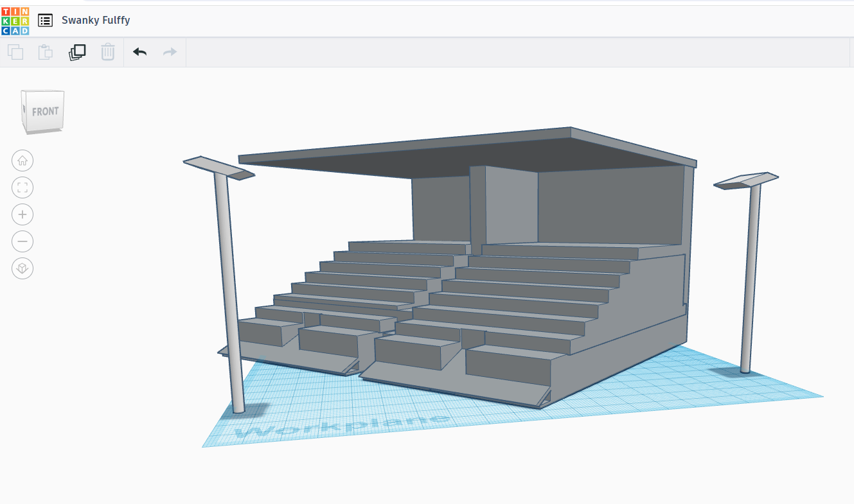
Task: Select the right lamp post pole
Action: (750, 280)
